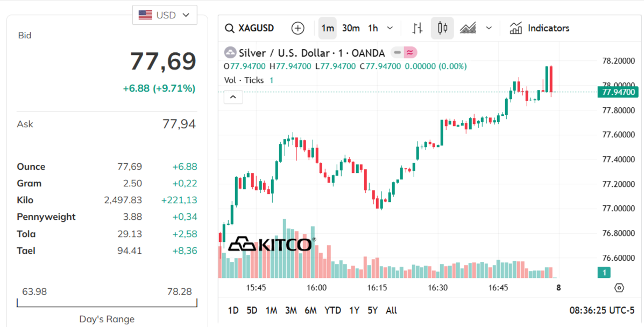
Task: Toggle series visibility with the minus button
Action: (x=397, y=52)
